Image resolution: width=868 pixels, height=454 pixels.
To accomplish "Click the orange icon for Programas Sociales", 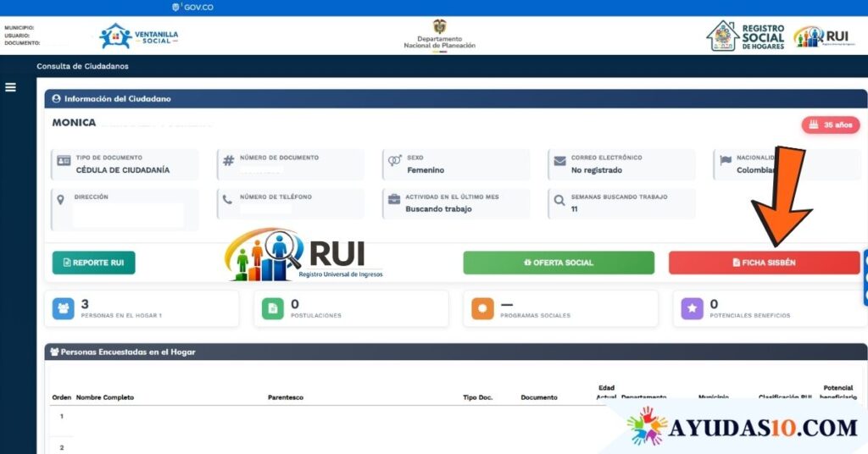I will pos(482,308).
